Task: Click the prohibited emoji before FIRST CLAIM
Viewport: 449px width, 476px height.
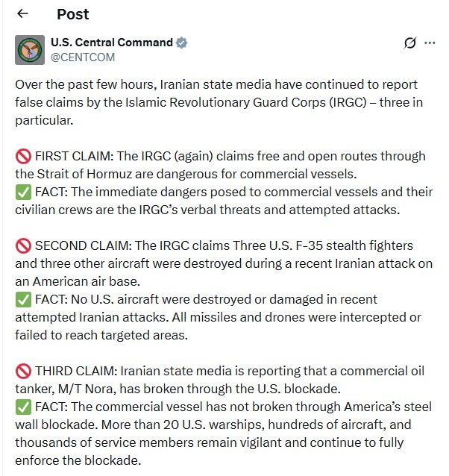Action: coord(23,157)
